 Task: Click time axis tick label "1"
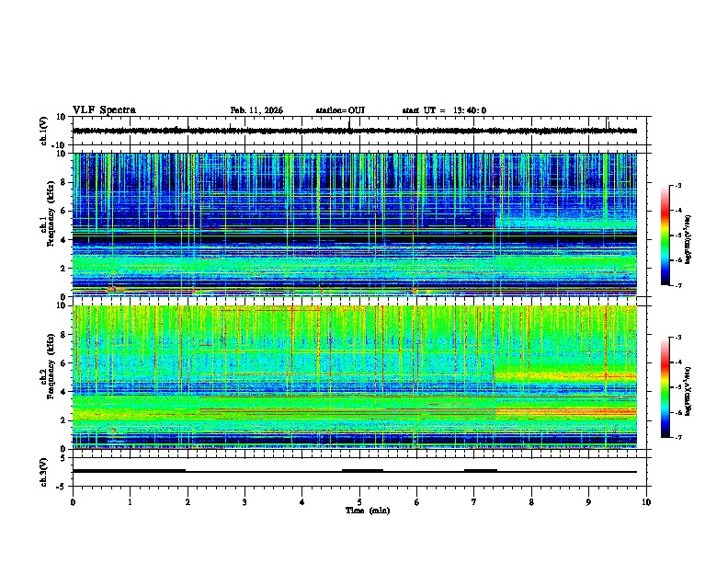(130, 502)
